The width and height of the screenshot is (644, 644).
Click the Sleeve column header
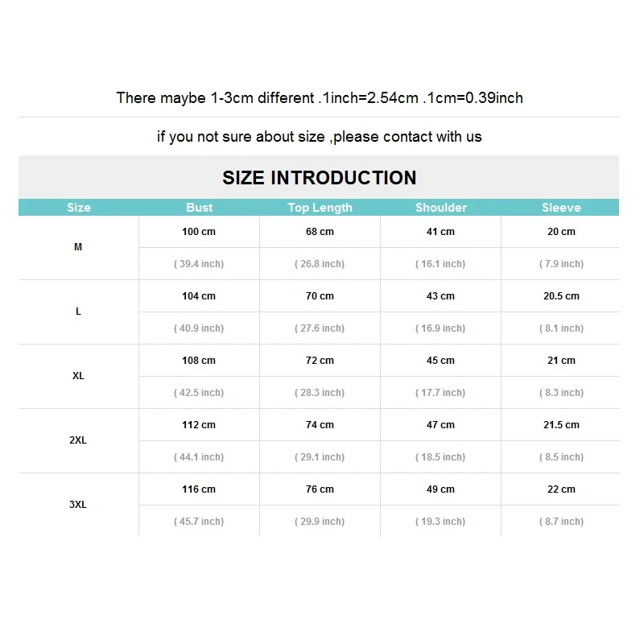(x=561, y=208)
